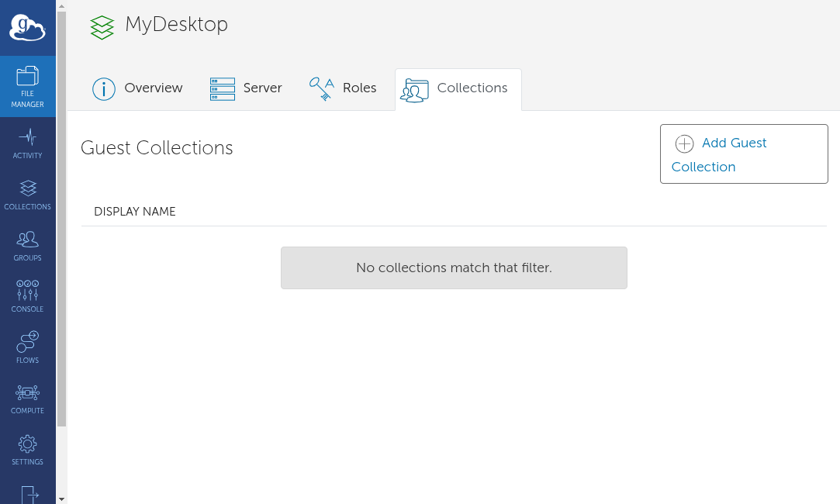Open the Flows sidebar item

pos(27,347)
